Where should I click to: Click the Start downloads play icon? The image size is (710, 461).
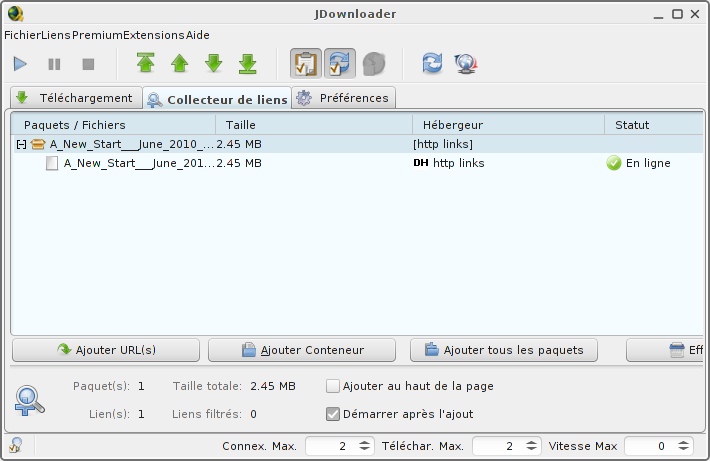[x=20, y=64]
